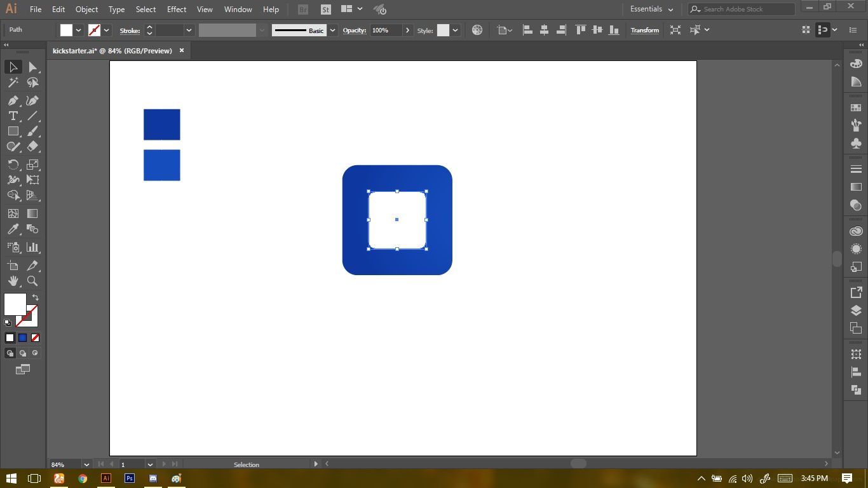Set paint mode to None
This screenshot has width=868, height=488.
point(36,338)
